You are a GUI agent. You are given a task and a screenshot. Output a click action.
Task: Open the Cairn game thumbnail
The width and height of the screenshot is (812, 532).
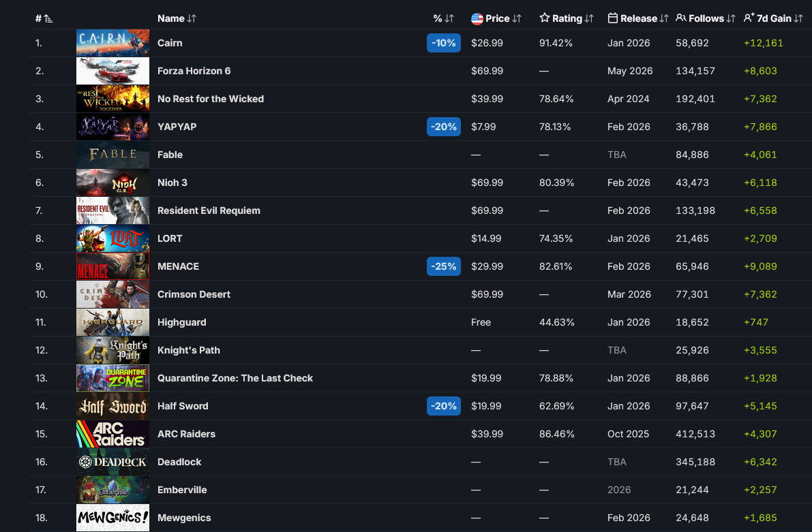point(113,43)
